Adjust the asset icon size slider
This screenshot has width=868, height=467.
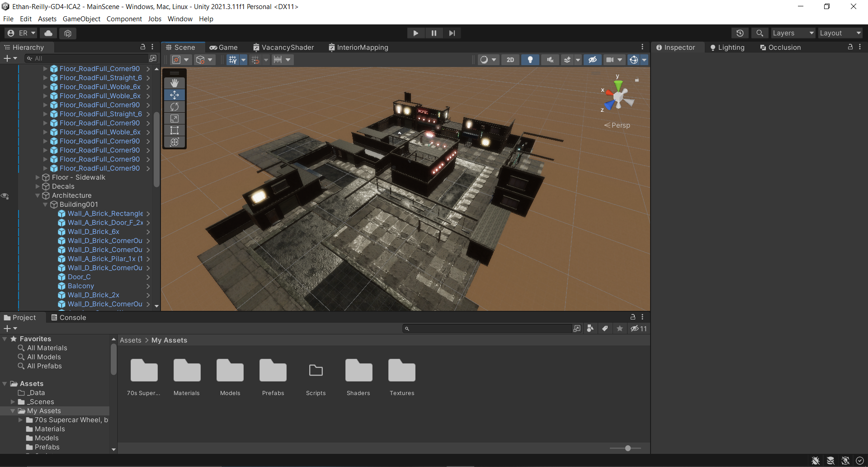(x=627, y=448)
